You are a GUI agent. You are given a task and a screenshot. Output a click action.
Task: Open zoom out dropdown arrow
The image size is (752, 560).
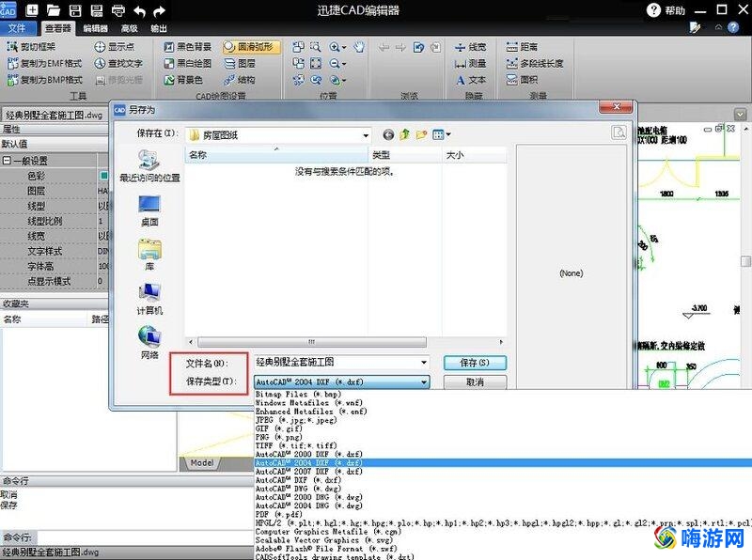pos(344,64)
